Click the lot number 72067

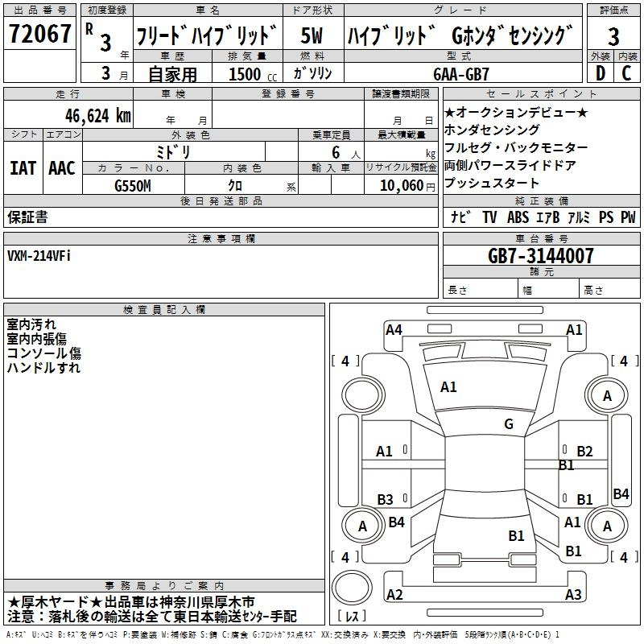pos(39,35)
